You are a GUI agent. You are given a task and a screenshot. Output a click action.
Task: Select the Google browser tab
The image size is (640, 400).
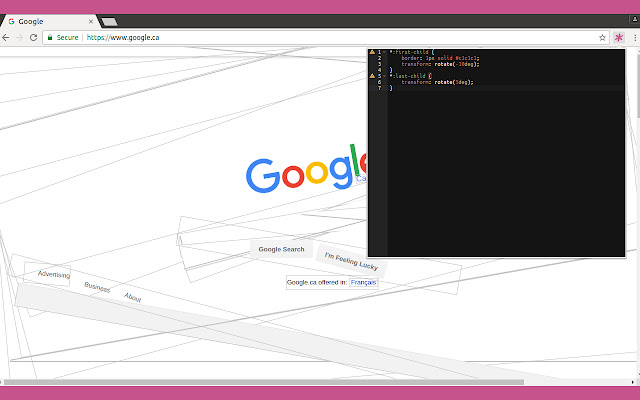click(49, 22)
